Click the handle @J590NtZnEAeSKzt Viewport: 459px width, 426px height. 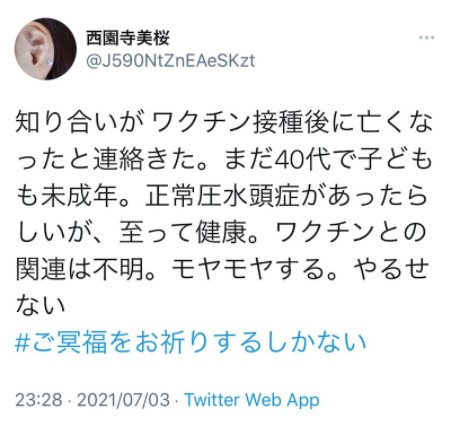click(x=171, y=61)
